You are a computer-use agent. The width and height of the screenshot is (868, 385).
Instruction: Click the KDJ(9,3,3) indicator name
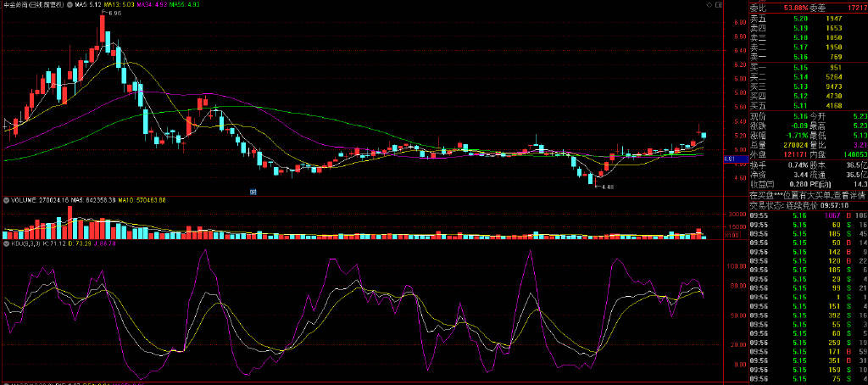[25, 243]
